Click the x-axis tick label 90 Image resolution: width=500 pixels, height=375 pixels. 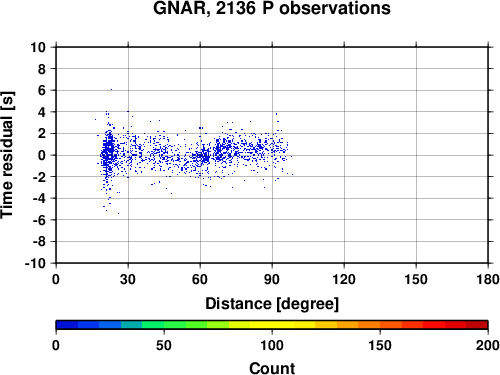coord(272,279)
